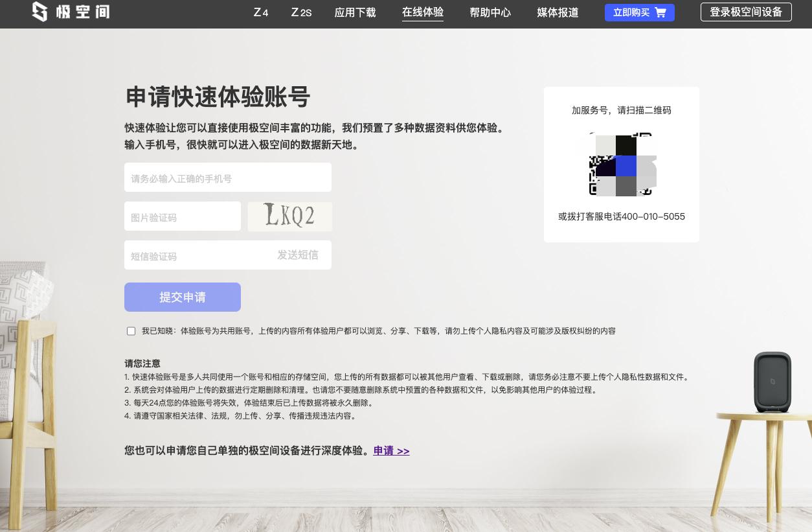The width and height of the screenshot is (812, 532).
Task: Focus the phone number input field
Action: (x=228, y=177)
